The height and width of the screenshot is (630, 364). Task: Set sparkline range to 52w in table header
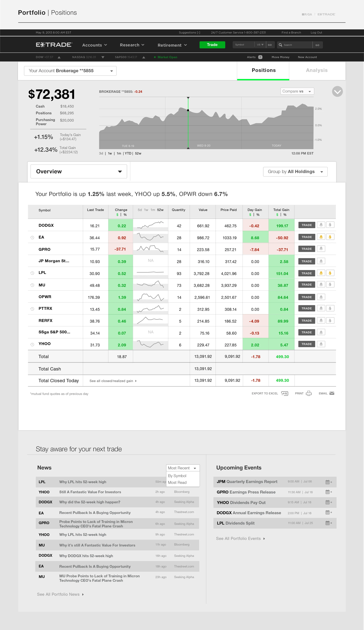point(160,210)
